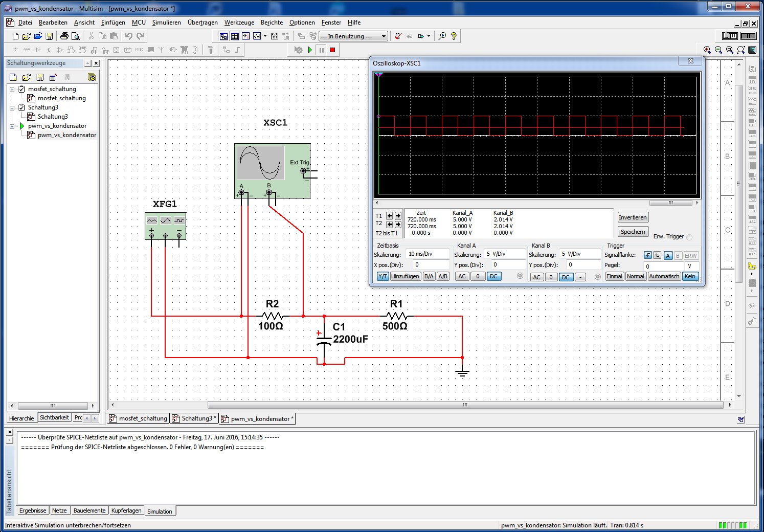Pause the running simulation
This screenshot has width=764, height=532.
tap(321, 50)
